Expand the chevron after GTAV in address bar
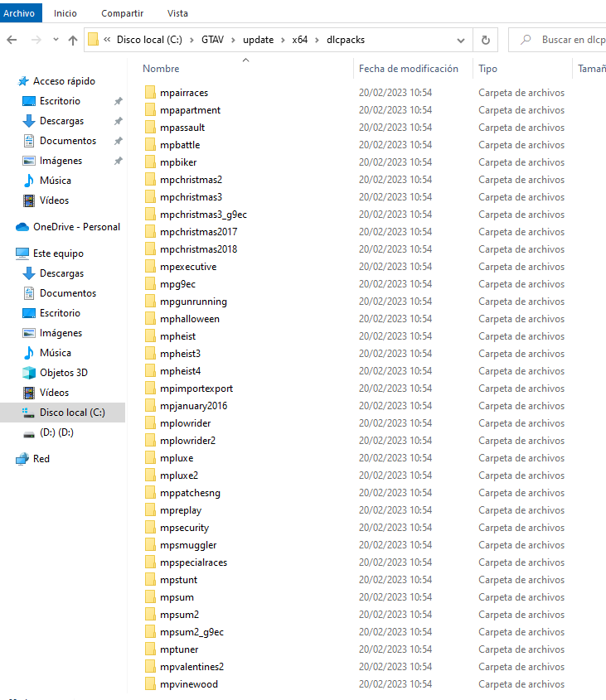This screenshot has width=606, height=700. point(233,41)
